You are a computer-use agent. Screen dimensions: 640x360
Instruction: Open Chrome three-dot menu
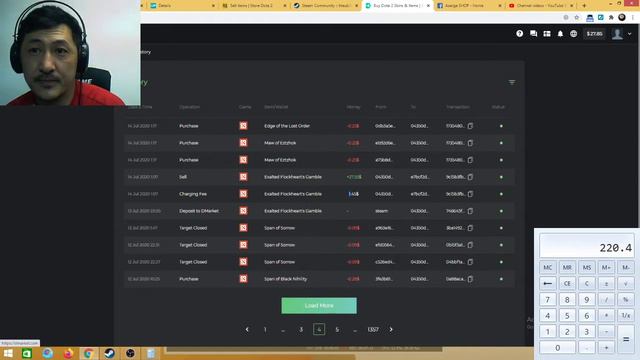(633, 18)
